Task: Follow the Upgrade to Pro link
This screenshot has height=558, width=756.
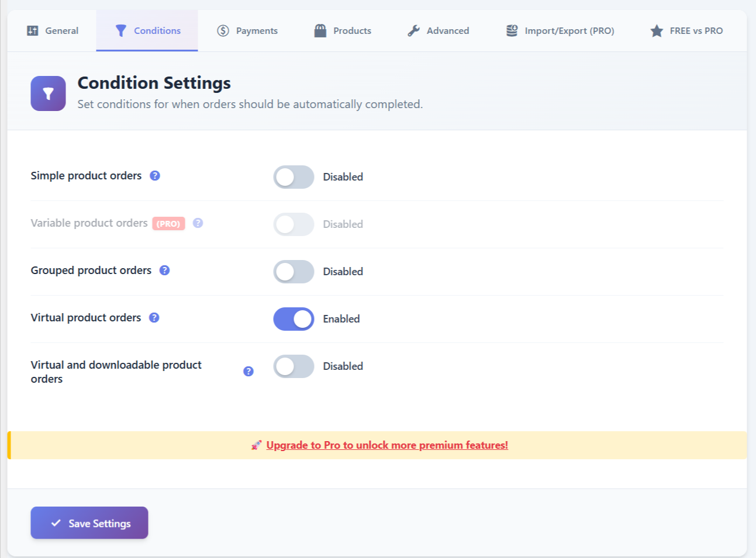Action: [387, 445]
